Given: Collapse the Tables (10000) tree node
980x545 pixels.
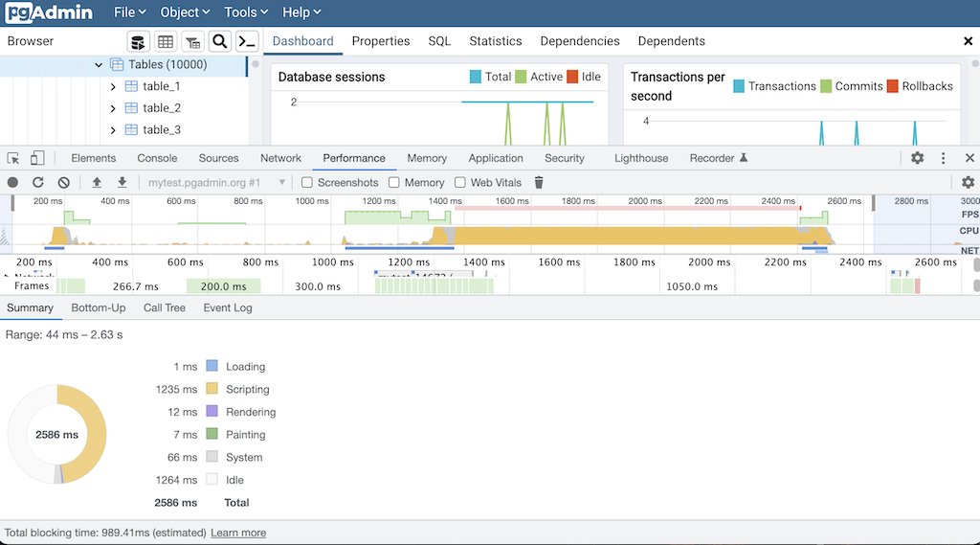Looking at the screenshot, I should pyautogui.click(x=99, y=65).
